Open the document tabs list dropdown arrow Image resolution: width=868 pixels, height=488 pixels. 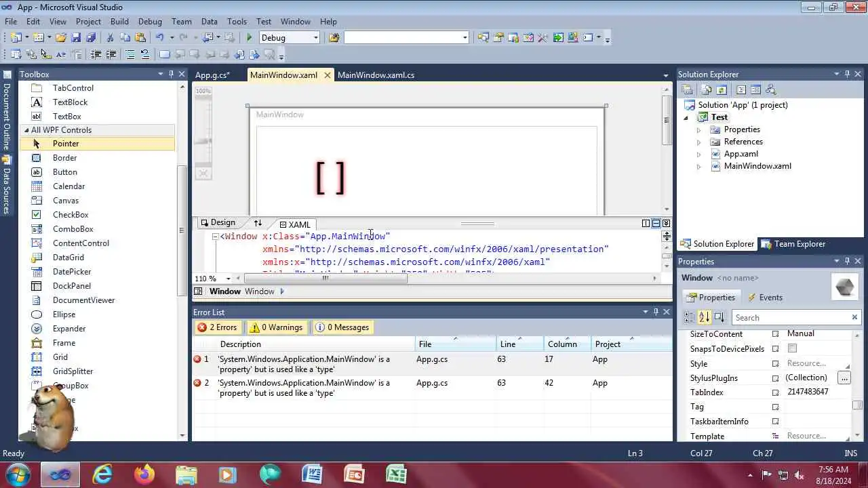(x=666, y=75)
